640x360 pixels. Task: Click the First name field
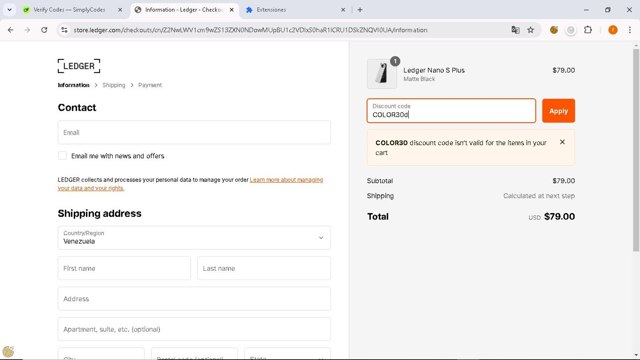click(124, 268)
